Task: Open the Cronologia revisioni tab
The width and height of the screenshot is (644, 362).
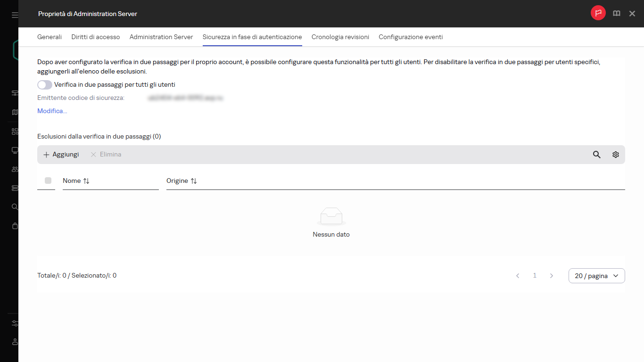Action: 340,37
